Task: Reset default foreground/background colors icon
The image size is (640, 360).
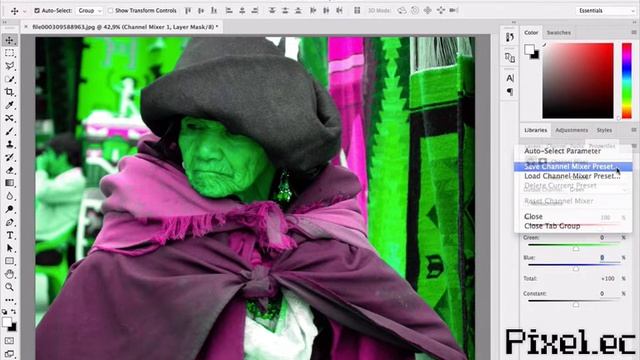Action: pyautogui.click(x=4, y=312)
